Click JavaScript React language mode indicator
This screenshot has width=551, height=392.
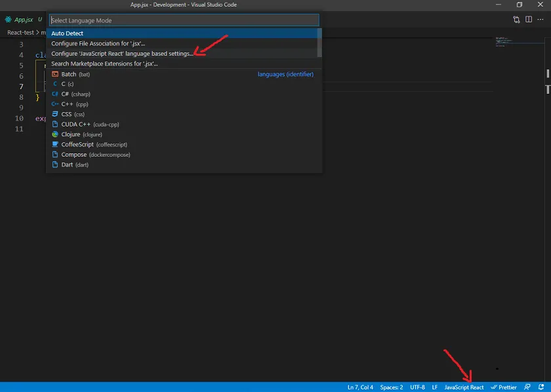tap(464, 387)
